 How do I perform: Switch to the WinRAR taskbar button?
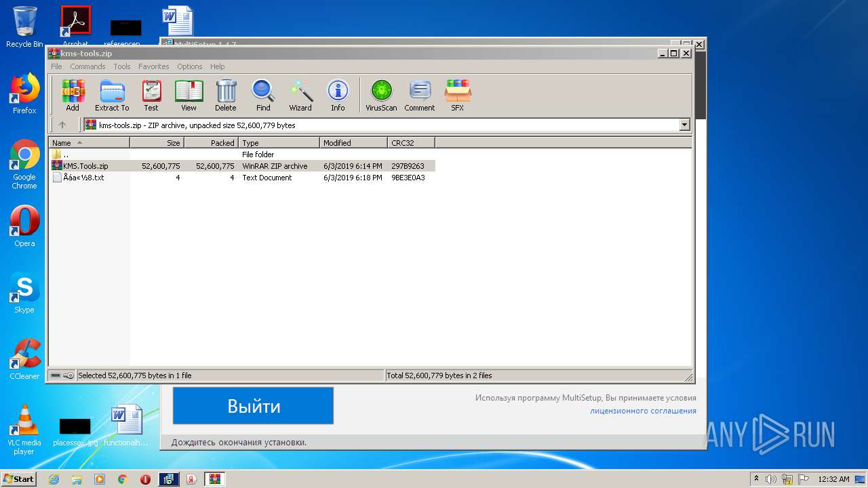[x=215, y=479]
